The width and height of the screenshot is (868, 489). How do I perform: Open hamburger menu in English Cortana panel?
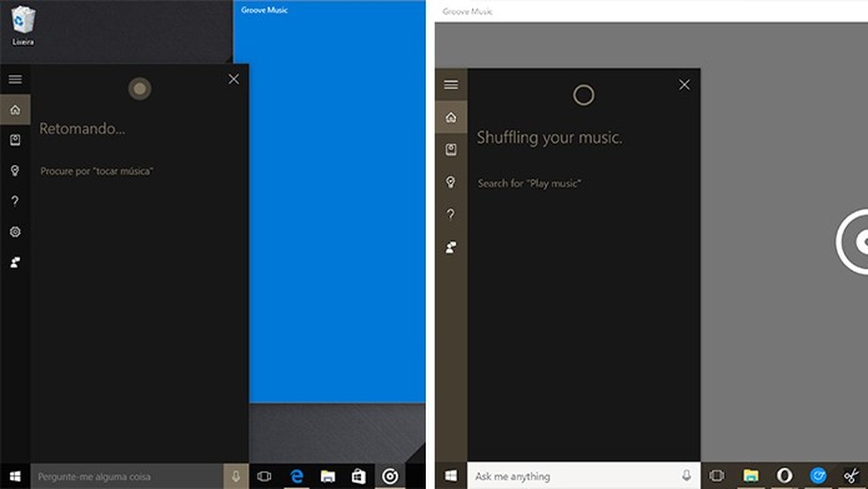[x=451, y=84]
